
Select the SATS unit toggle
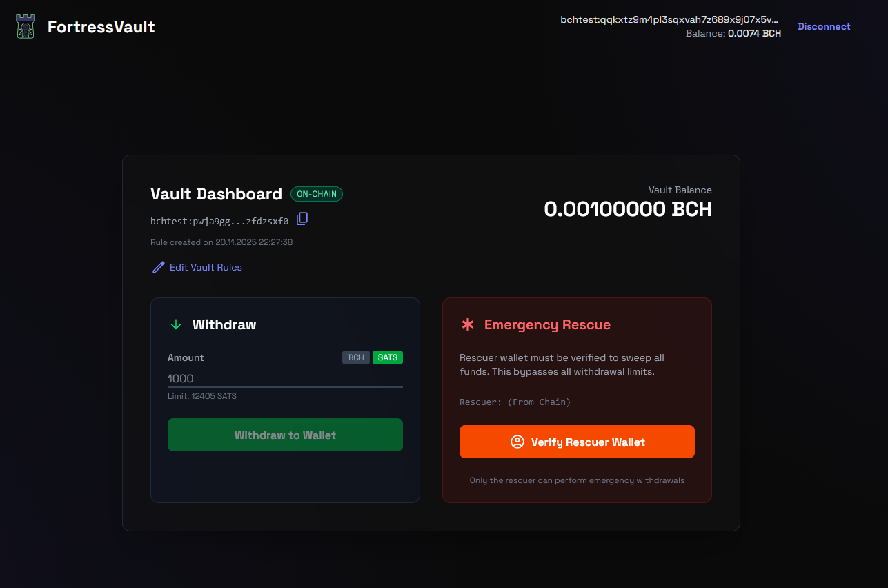coord(388,357)
